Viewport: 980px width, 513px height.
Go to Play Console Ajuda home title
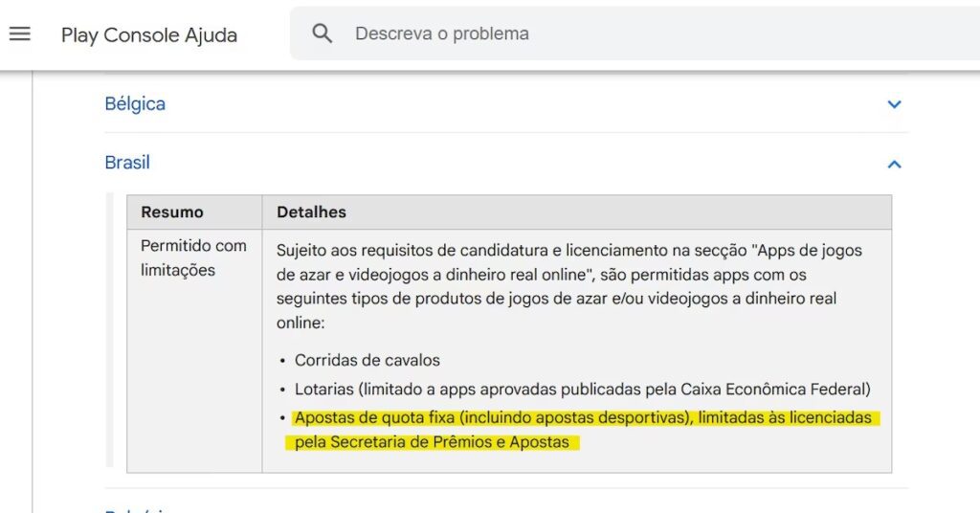click(x=149, y=35)
